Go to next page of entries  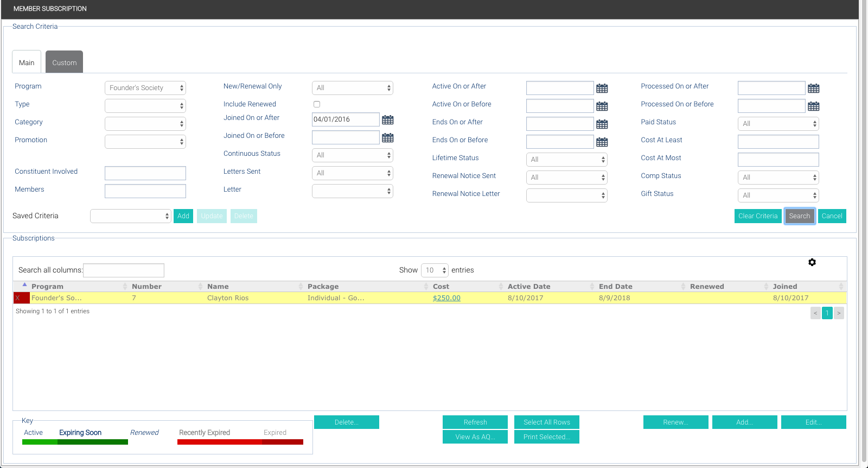point(839,313)
